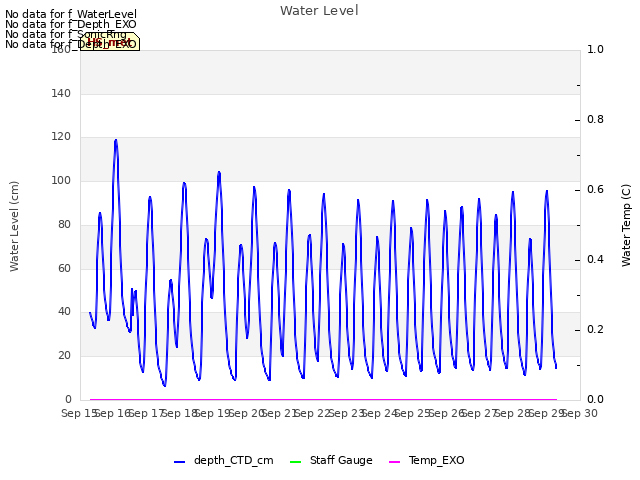This screenshot has width=640, height=480.
Task: Click the Water Temp (C) axis label
Action: 626,225
